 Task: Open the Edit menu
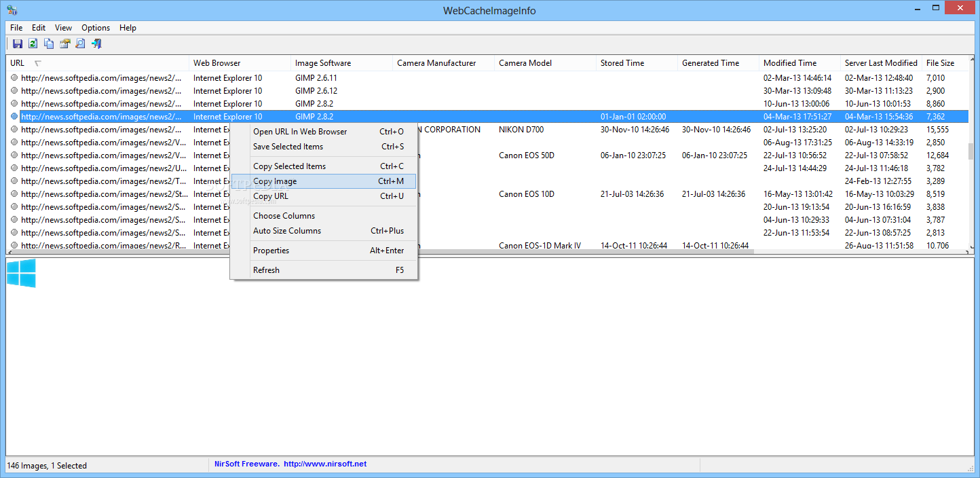[x=39, y=28]
